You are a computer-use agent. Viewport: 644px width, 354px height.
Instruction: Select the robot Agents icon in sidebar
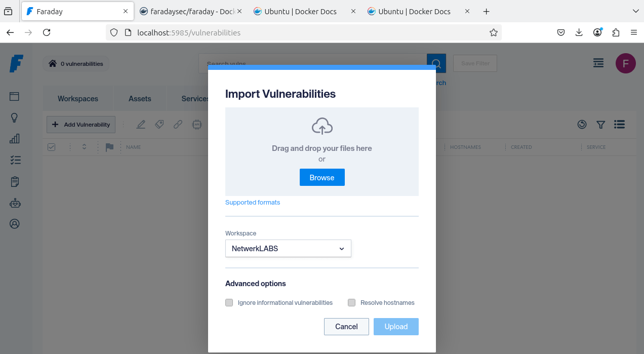(15, 203)
